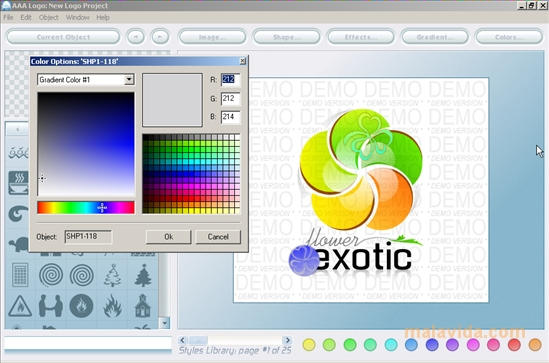This screenshot has width=549, height=363.
Task: Click the redo arrow button
Action: 160,37
